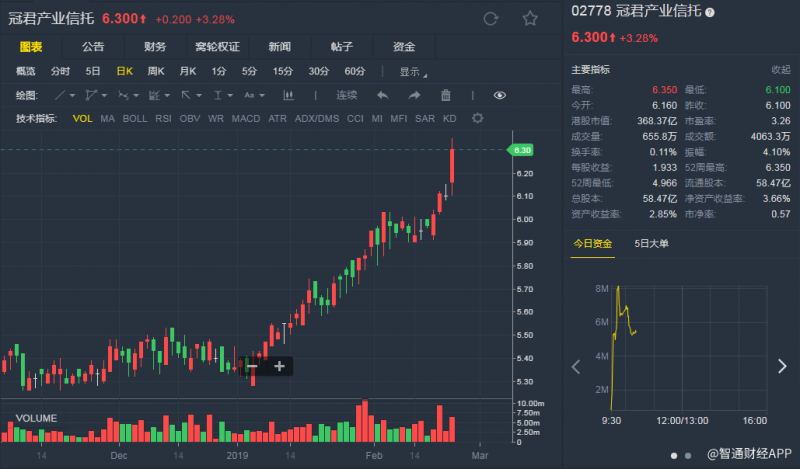Toggle WR indicator
This screenshot has height=469, width=800.
tap(216, 119)
